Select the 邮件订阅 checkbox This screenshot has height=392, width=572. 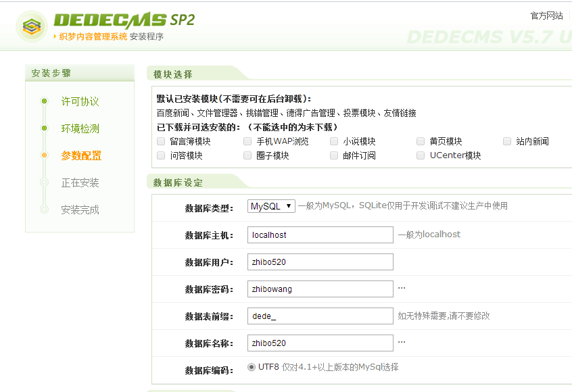pyautogui.click(x=334, y=155)
